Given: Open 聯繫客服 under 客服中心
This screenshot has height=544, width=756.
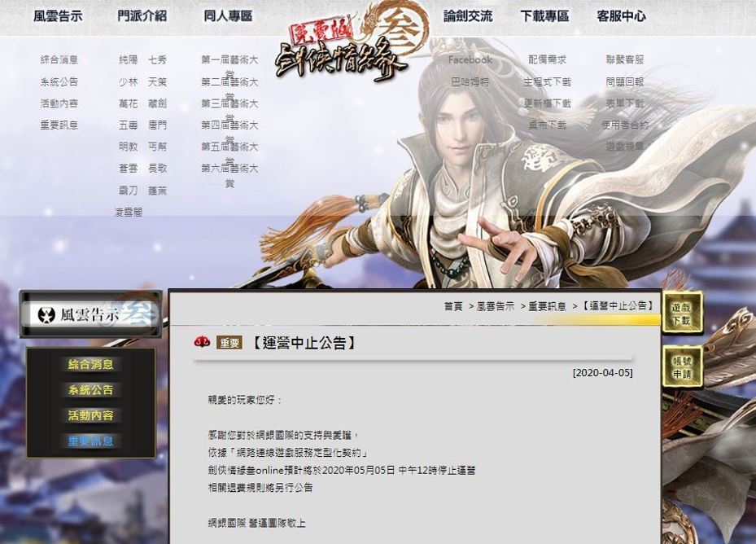Looking at the screenshot, I should pyautogui.click(x=625, y=59).
